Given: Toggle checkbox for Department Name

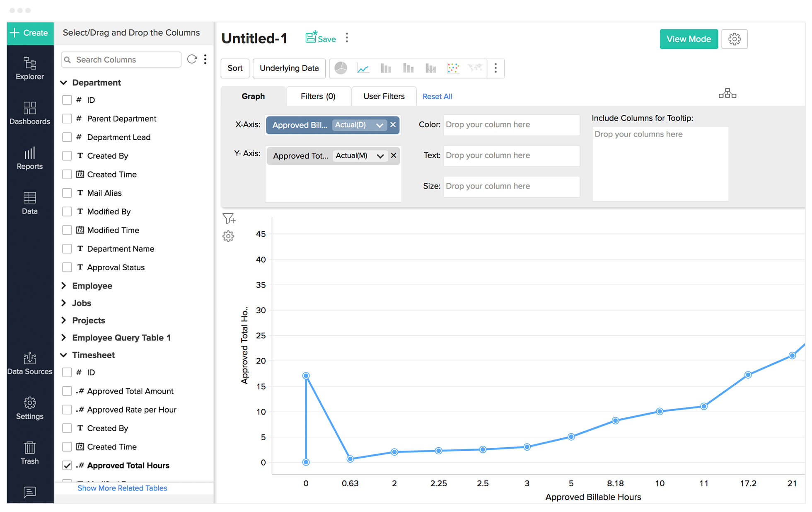Looking at the screenshot, I should point(67,248).
